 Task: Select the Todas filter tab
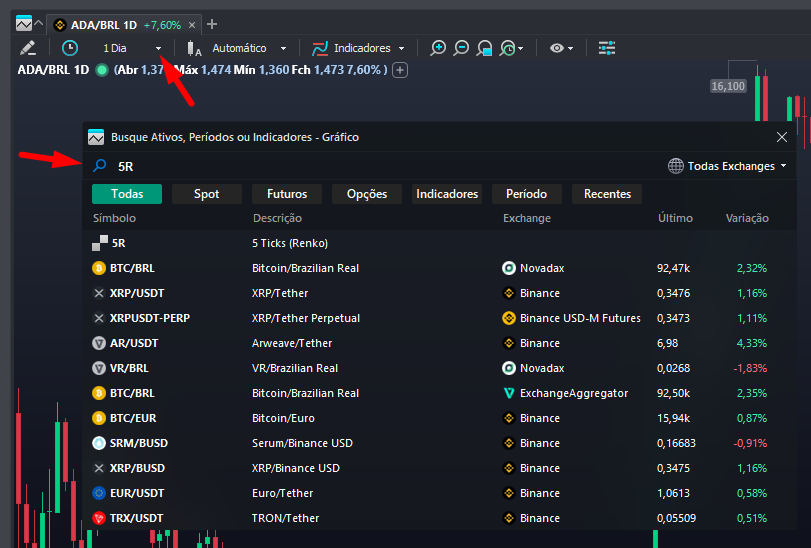coord(127,194)
